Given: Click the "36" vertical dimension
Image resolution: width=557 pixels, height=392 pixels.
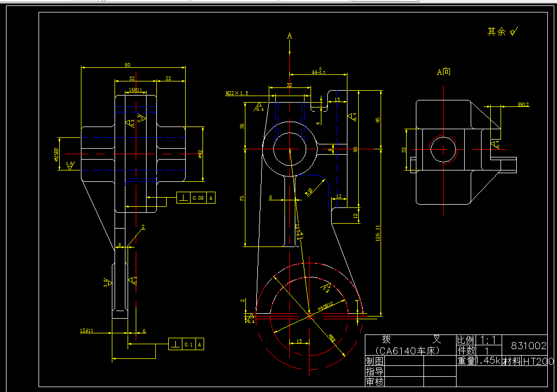Looking at the screenshot, I should click(242, 126).
